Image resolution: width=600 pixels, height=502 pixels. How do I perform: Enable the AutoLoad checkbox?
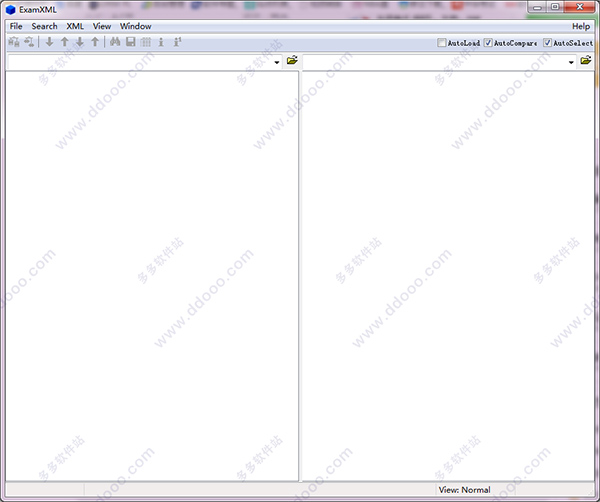point(442,42)
